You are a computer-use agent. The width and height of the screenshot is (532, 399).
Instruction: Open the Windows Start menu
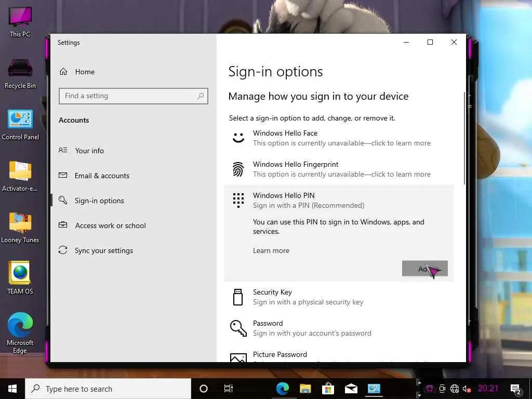point(12,389)
